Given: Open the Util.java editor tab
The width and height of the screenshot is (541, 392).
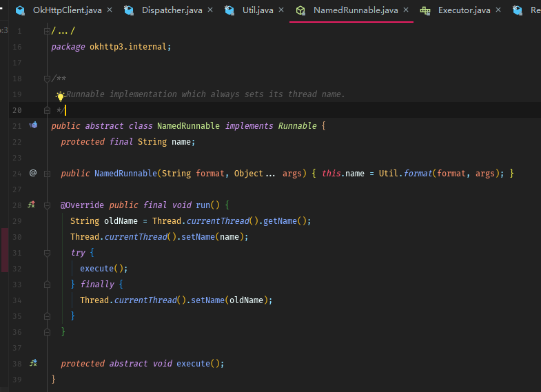Looking at the screenshot, I should [x=257, y=10].
